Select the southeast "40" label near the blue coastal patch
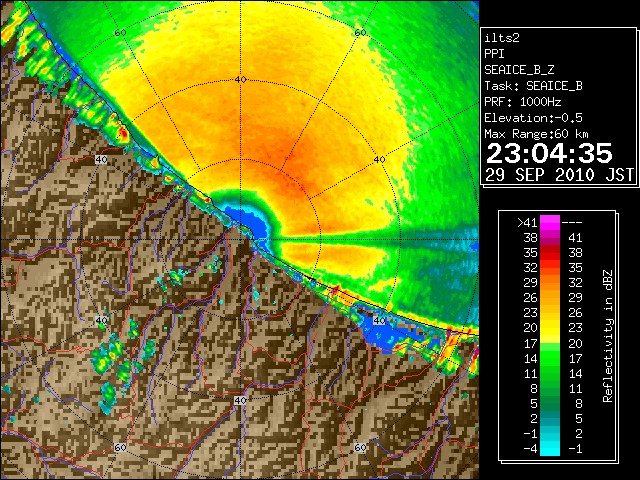 coord(379,320)
